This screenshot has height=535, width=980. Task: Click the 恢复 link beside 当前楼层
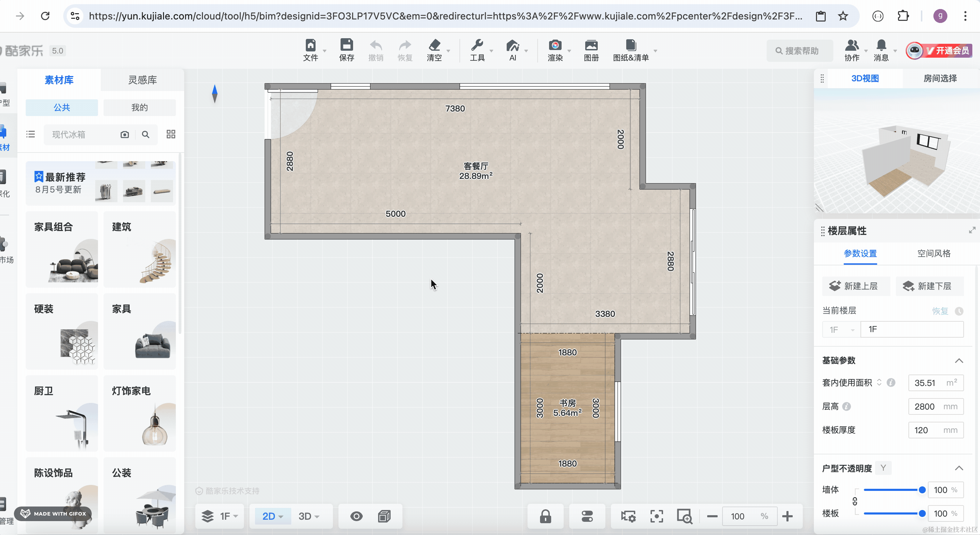coord(940,311)
